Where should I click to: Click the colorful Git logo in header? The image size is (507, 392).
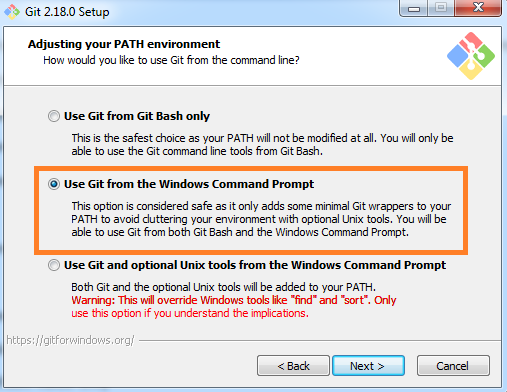[471, 56]
